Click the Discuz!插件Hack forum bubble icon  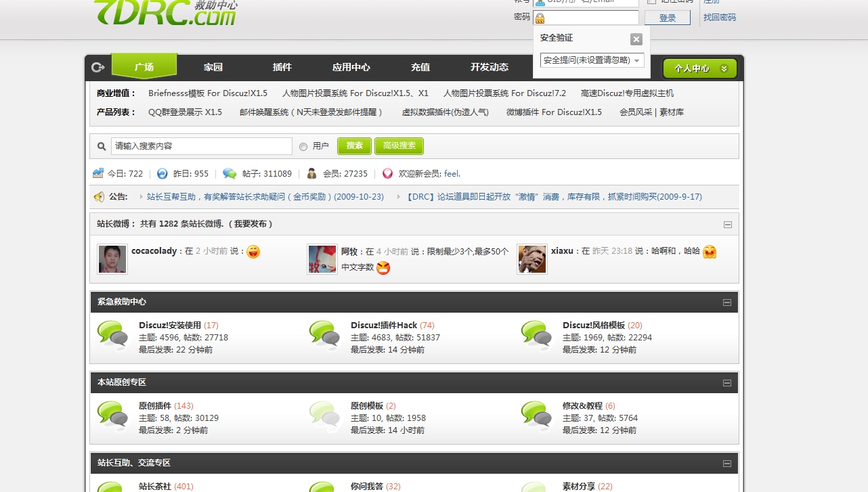coord(325,336)
